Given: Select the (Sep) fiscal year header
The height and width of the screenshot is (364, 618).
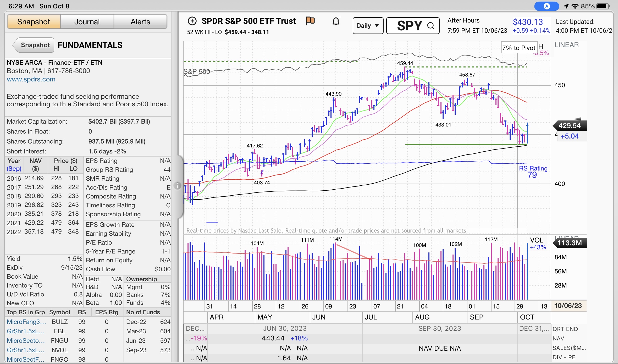Looking at the screenshot, I should pyautogui.click(x=14, y=169).
